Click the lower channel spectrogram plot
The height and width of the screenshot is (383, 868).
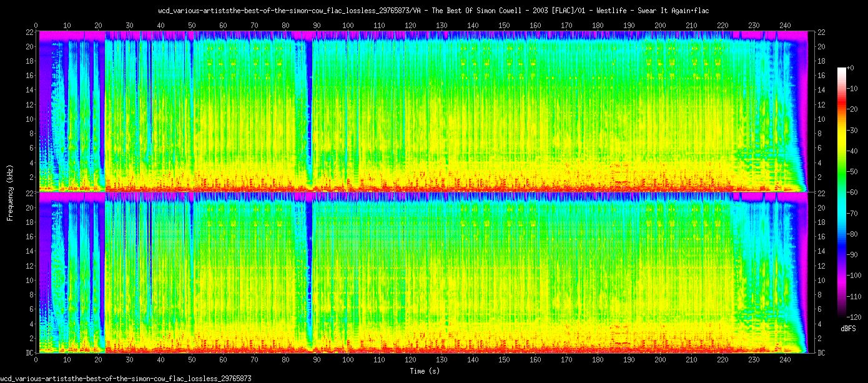422,272
